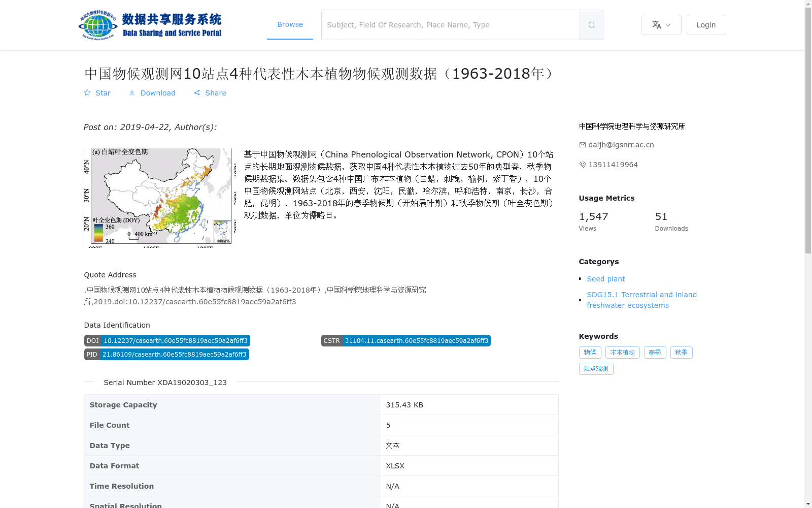Click the XLSX data format value
This screenshot has height=508, width=812.
pyautogui.click(x=395, y=466)
